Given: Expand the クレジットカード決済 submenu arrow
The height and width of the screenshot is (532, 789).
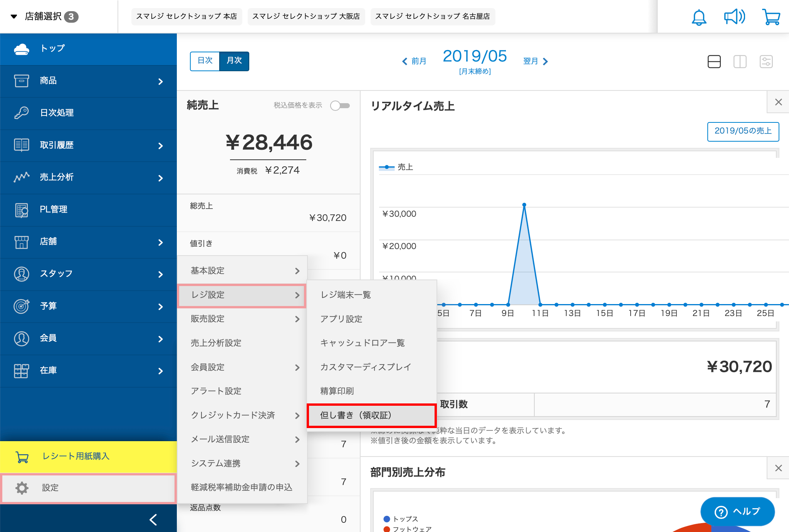Looking at the screenshot, I should coord(297,415).
